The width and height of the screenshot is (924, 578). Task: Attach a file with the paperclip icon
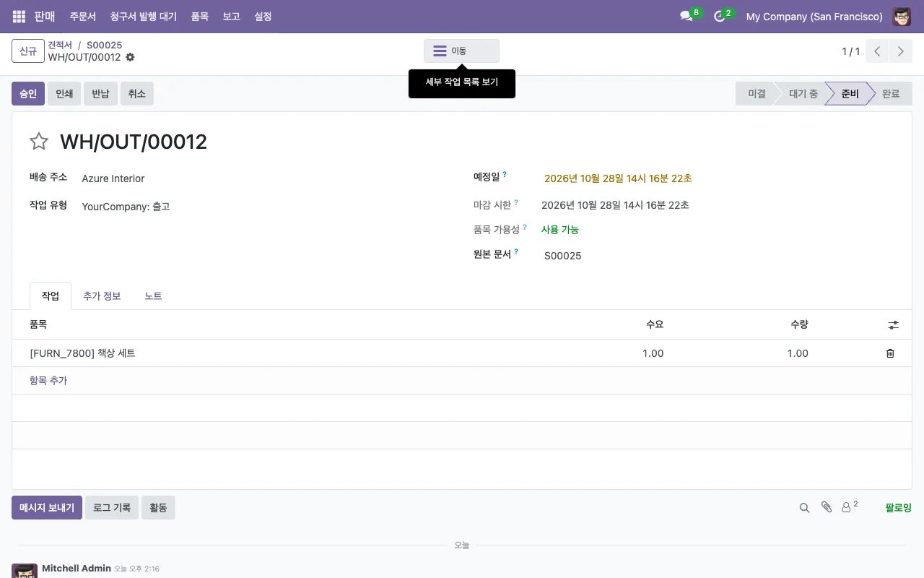[827, 508]
